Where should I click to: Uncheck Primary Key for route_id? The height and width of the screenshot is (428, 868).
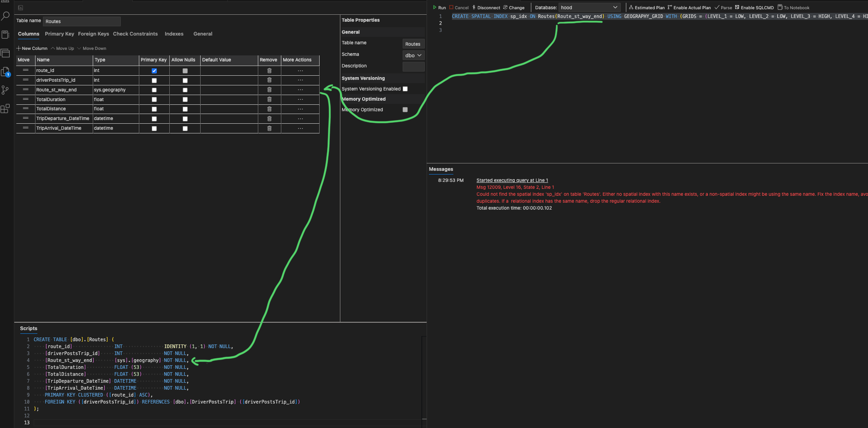coord(154,71)
